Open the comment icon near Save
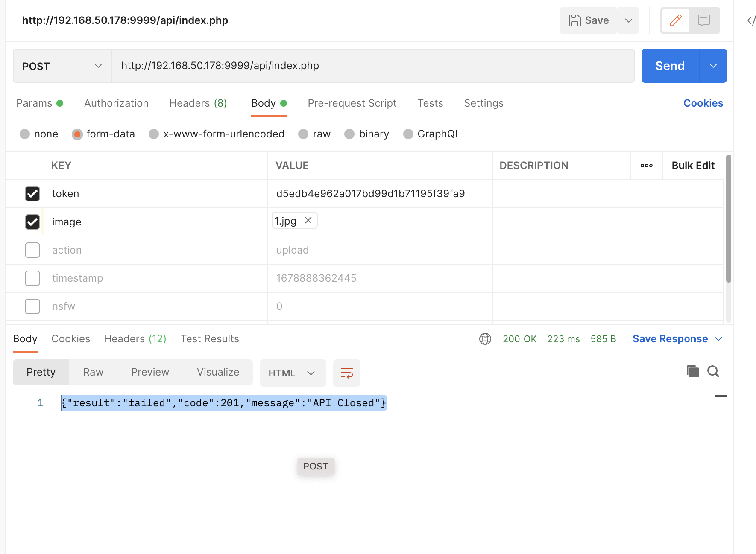756x554 pixels. pos(703,20)
